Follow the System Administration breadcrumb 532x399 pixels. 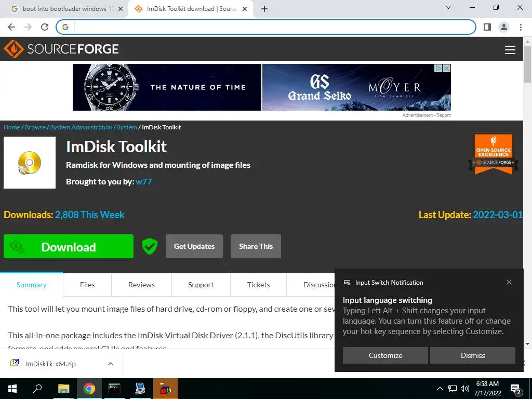click(81, 127)
